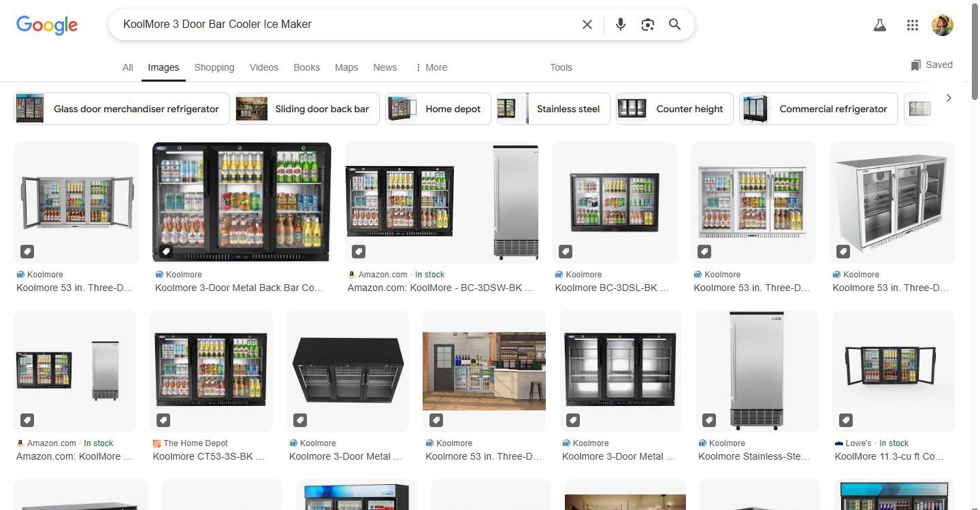
Task: Expand the More menu
Action: 431,67
